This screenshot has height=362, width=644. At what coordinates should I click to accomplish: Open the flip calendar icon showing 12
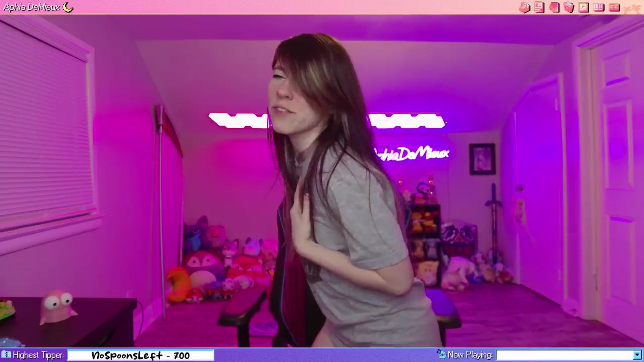[x=599, y=7]
